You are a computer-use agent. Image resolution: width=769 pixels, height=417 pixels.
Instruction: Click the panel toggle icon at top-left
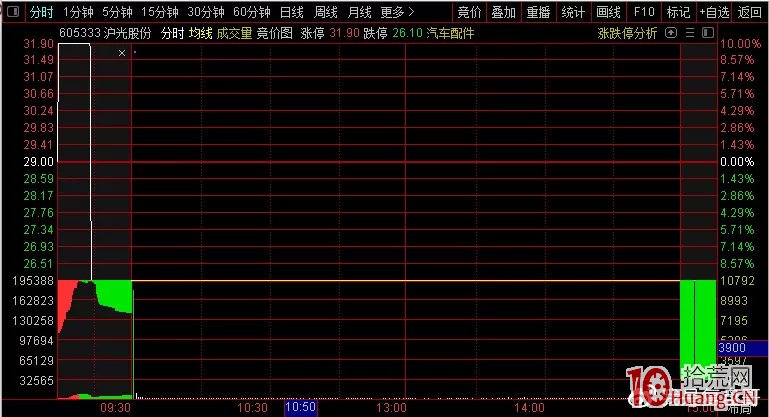(13, 11)
